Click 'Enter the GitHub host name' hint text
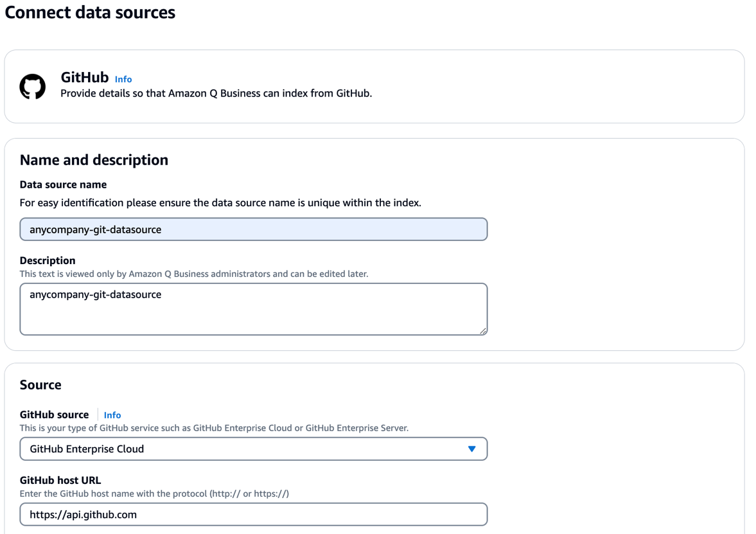The width and height of the screenshot is (756, 534). [x=154, y=494]
